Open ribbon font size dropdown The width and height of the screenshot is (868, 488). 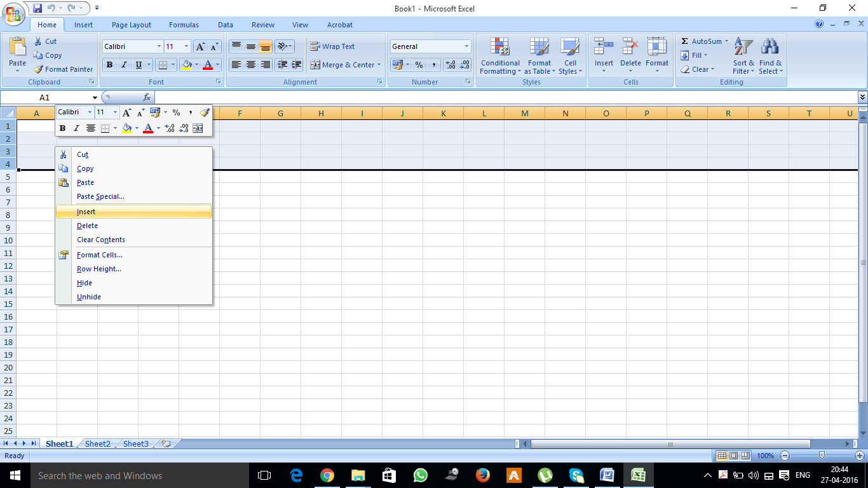click(x=186, y=46)
